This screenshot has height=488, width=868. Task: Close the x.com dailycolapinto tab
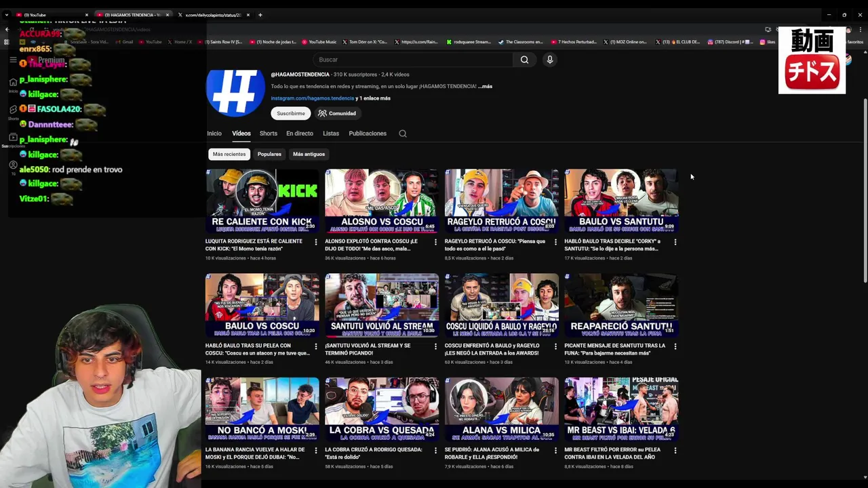click(248, 15)
